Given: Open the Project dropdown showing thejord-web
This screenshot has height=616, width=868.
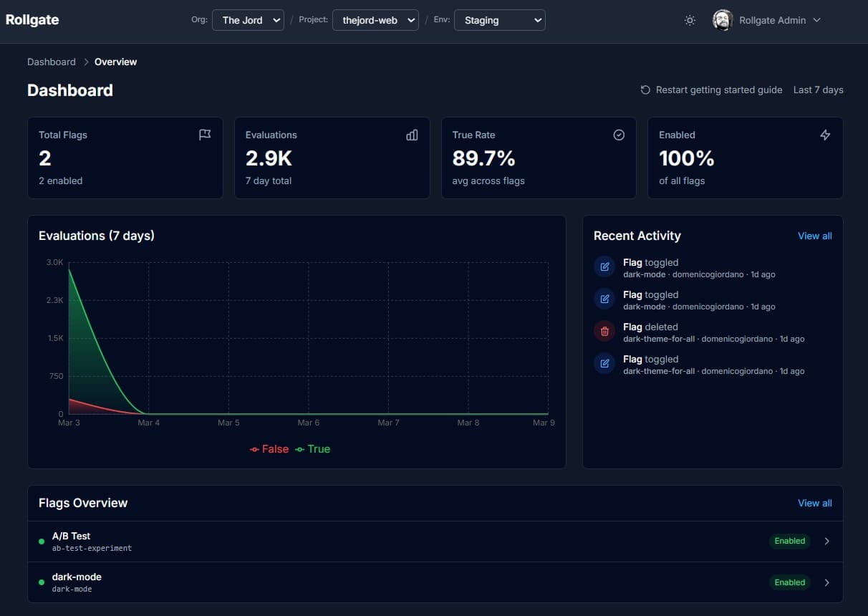Looking at the screenshot, I should pyautogui.click(x=375, y=20).
